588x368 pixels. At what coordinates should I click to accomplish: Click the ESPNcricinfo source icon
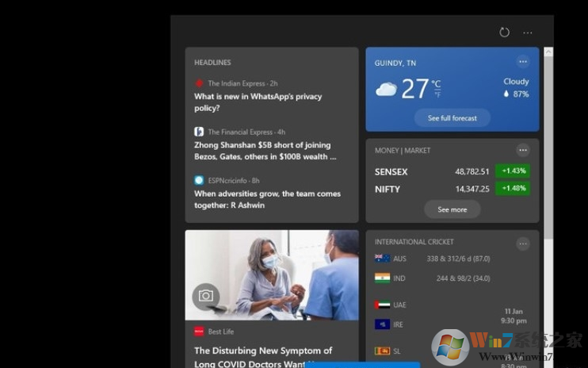[x=200, y=180]
